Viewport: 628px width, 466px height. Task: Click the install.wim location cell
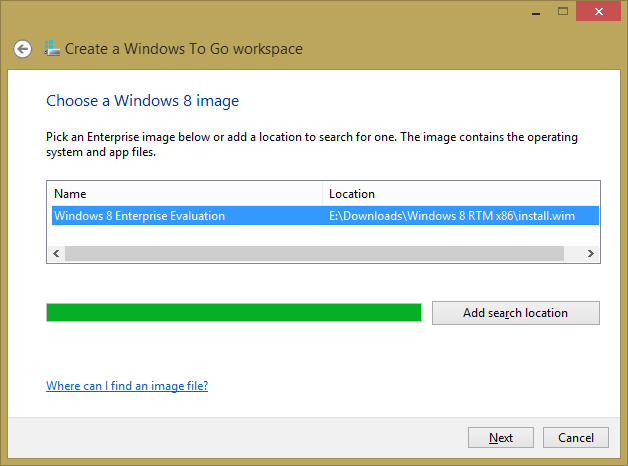tap(452, 216)
